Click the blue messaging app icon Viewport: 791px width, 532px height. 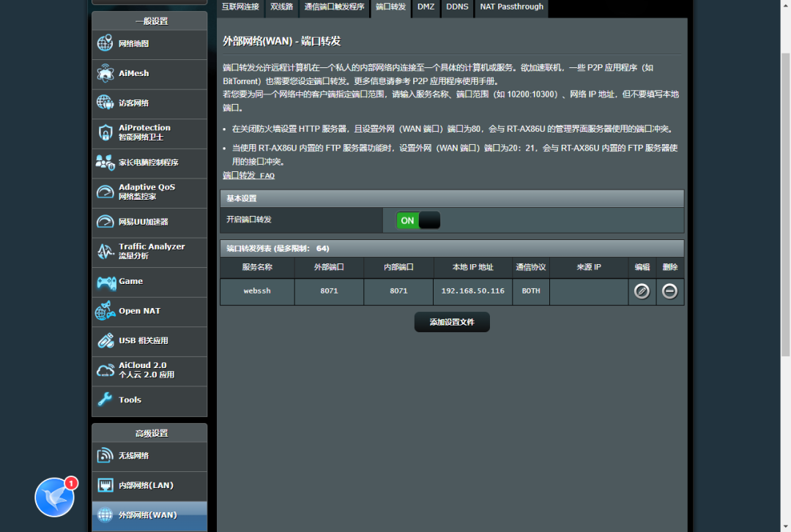(x=53, y=497)
